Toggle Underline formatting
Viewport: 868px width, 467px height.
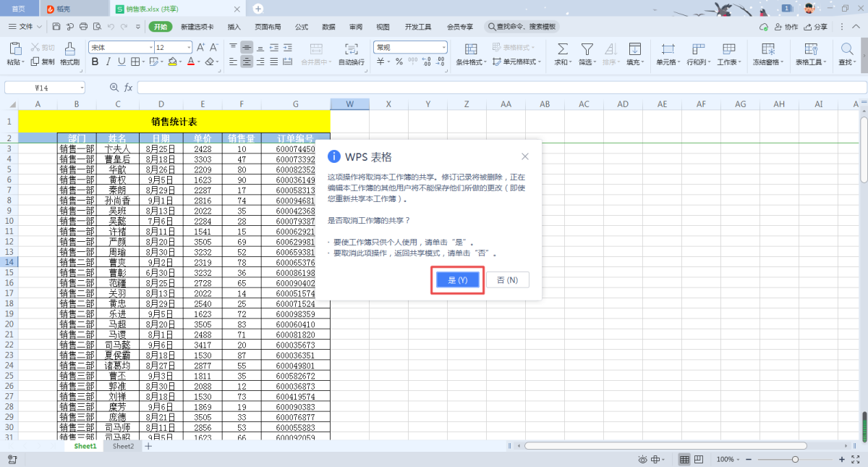122,62
